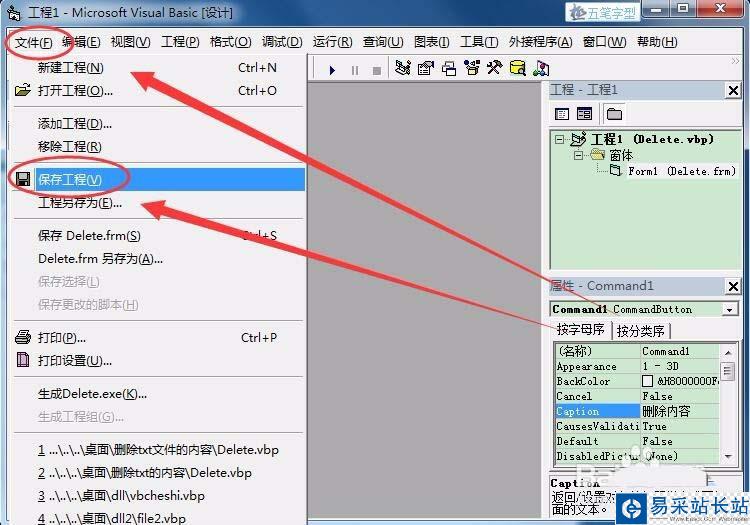Screen dimensions: 750x525
Task: Open Visual Component Manager toolbar icon
Action: click(541, 68)
